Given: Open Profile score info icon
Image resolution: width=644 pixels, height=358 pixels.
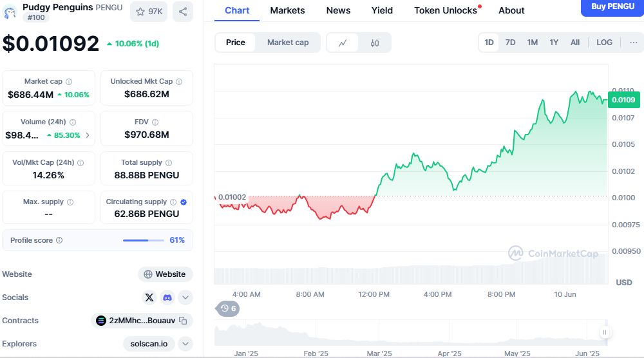Looking at the screenshot, I should (59, 240).
